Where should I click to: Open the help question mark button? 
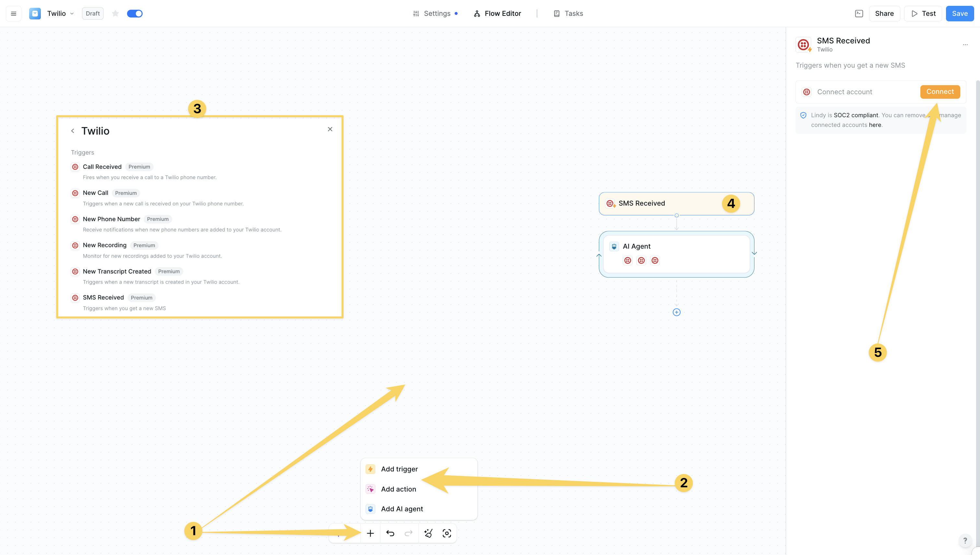tap(965, 540)
